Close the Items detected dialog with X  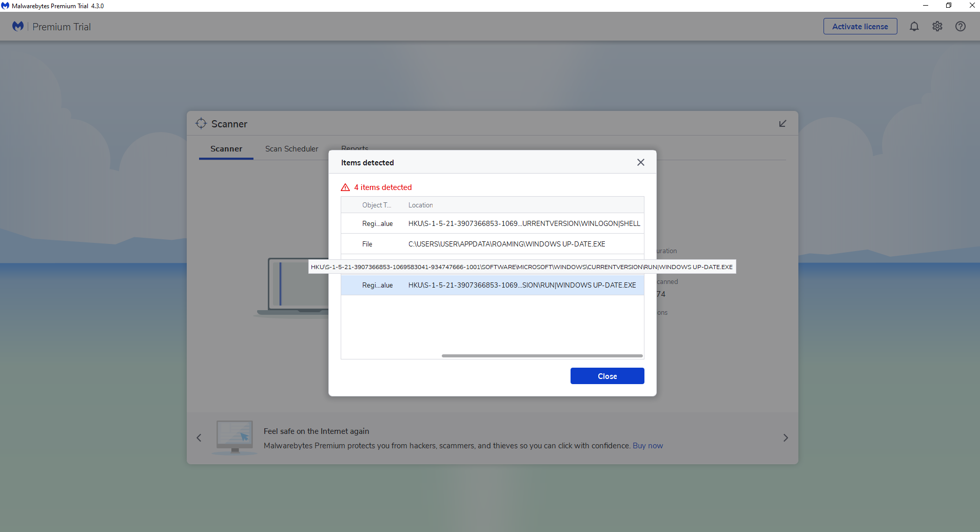click(641, 162)
